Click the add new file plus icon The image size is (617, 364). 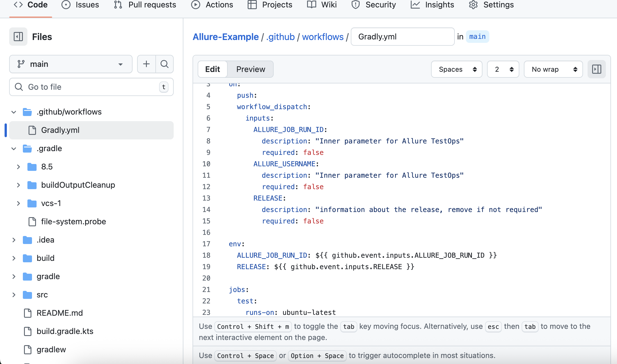146,64
